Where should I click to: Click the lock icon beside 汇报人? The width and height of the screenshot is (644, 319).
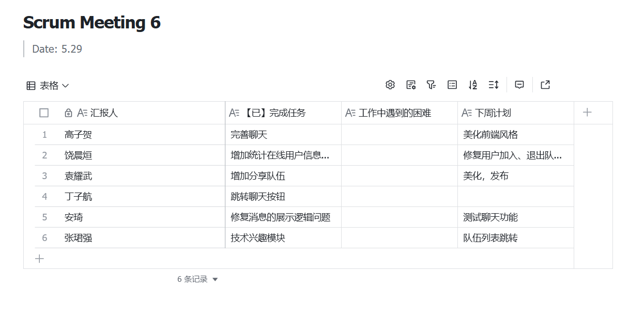pos(68,113)
